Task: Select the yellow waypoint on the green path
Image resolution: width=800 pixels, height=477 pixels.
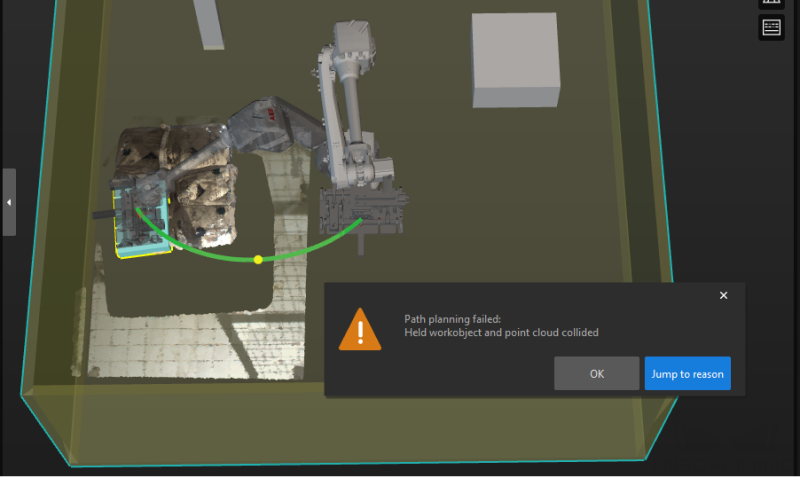Action: (x=258, y=260)
